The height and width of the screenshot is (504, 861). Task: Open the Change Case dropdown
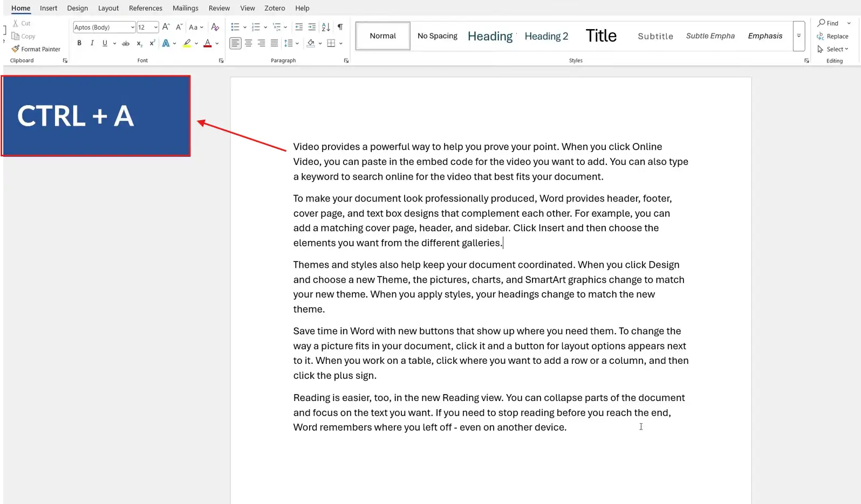pyautogui.click(x=196, y=27)
